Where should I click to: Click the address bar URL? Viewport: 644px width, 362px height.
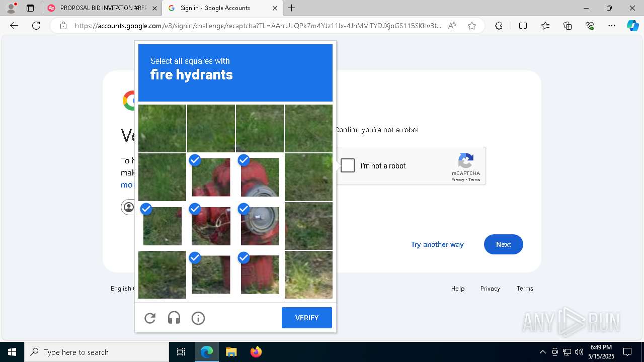(258, 26)
